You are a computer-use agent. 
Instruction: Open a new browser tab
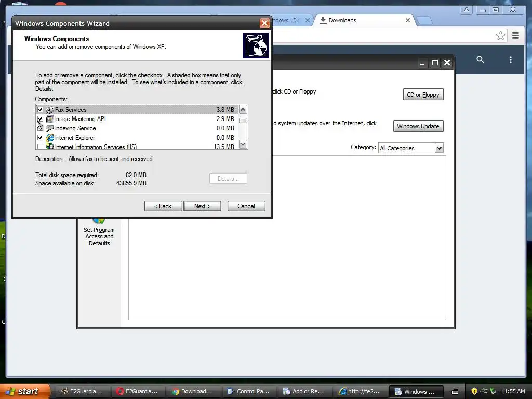[x=424, y=21]
